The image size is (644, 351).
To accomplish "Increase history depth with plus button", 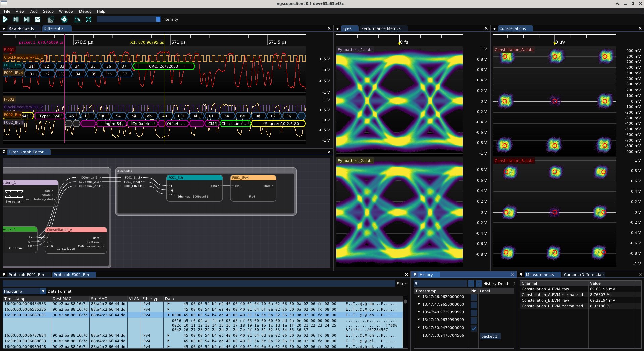I will tap(479, 284).
